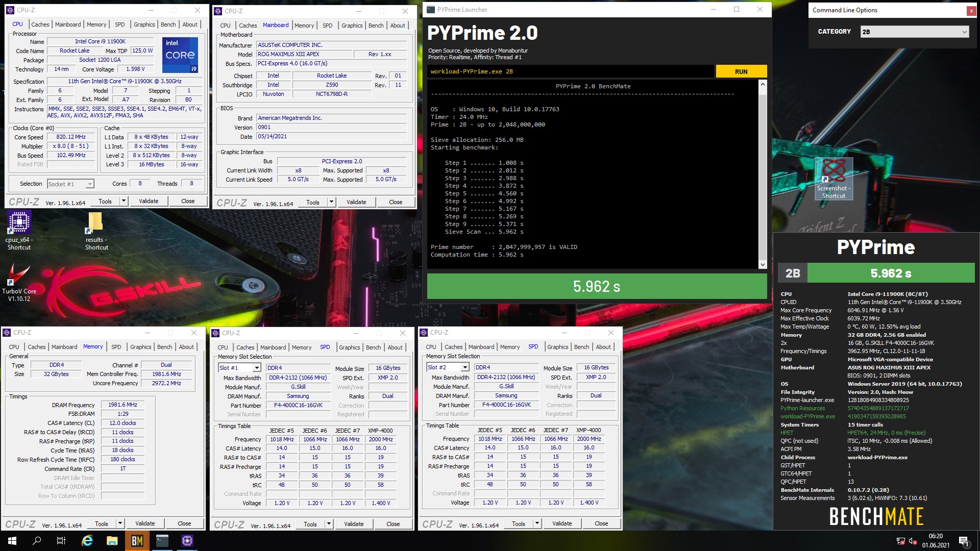The image size is (980, 551).
Task: Click the DRAM Frequency value 1981.6 MHz
Action: [x=123, y=405]
